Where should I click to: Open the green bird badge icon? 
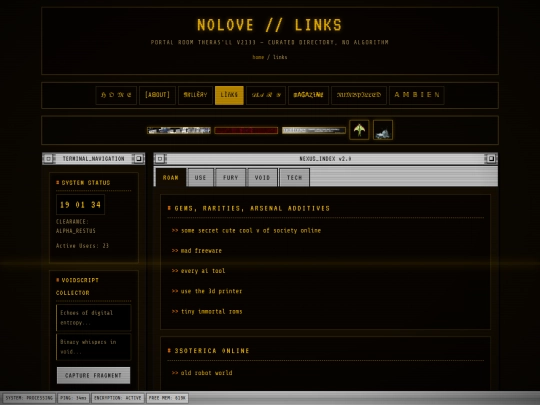tap(359, 130)
